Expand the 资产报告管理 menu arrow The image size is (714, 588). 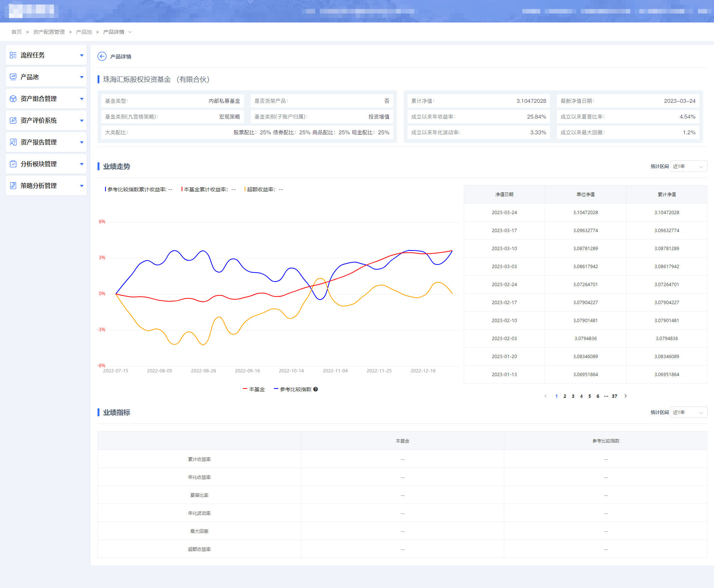(81, 142)
